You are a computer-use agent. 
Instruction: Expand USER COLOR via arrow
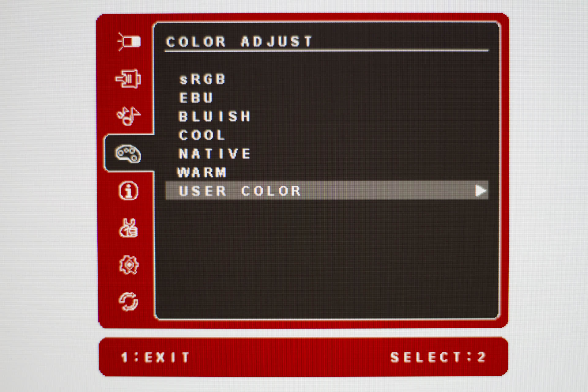pyautogui.click(x=481, y=191)
